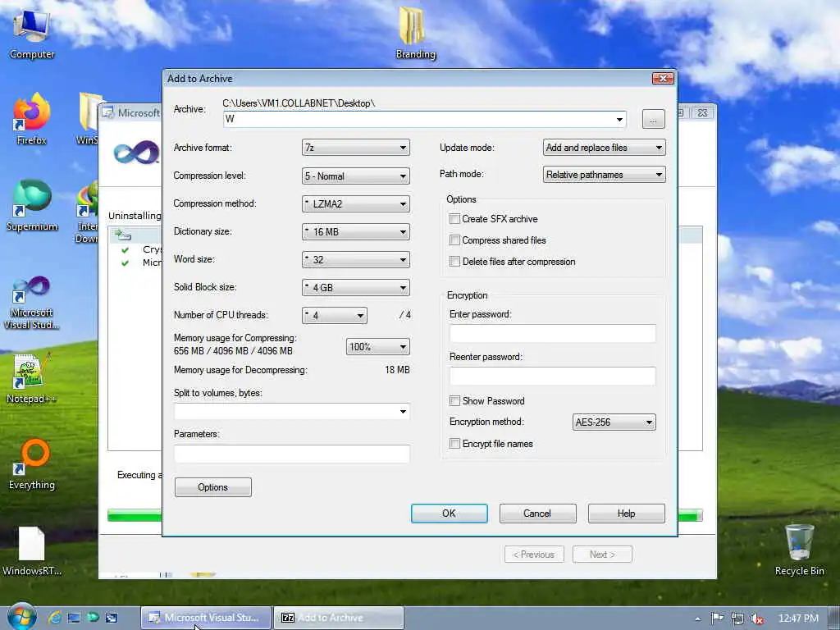The width and height of the screenshot is (840, 630).
Task: Click the Visual Studio infinity logo
Action: (136, 152)
